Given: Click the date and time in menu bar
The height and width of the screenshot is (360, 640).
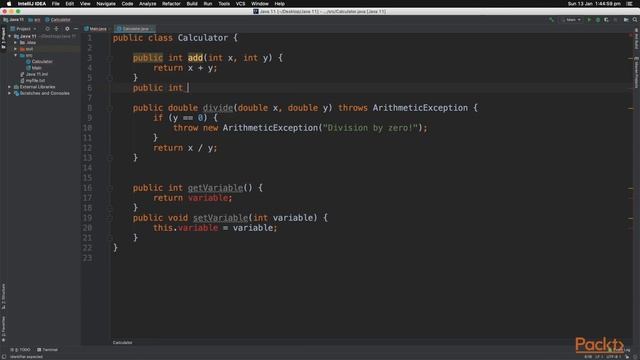Looking at the screenshot, I should 594,4.
